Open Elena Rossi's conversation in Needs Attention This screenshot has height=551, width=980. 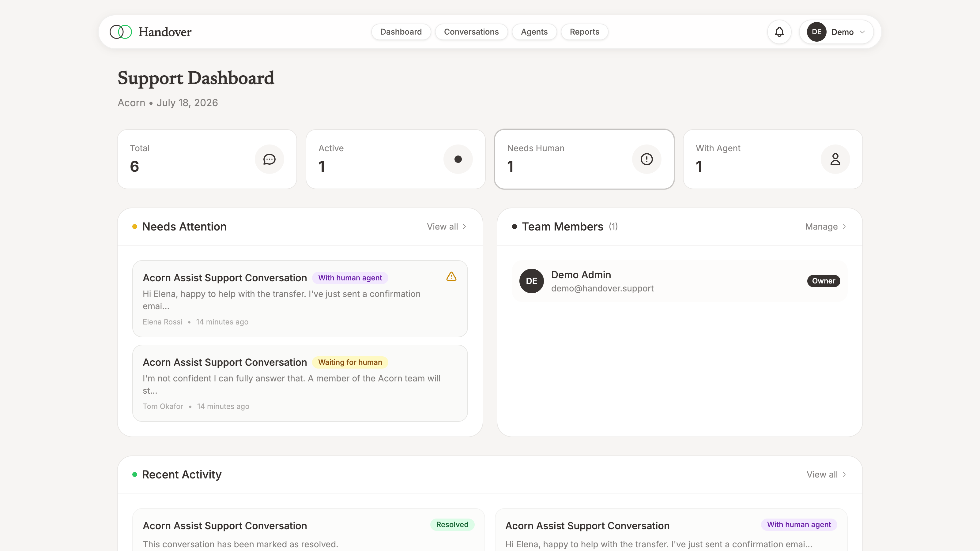pyautogui.click(x=300, y=299)
